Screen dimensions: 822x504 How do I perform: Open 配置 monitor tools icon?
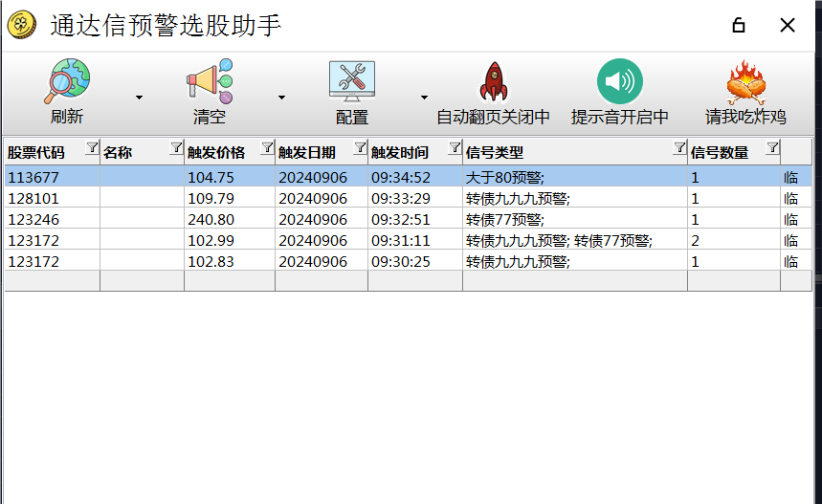tap(352, 80)
